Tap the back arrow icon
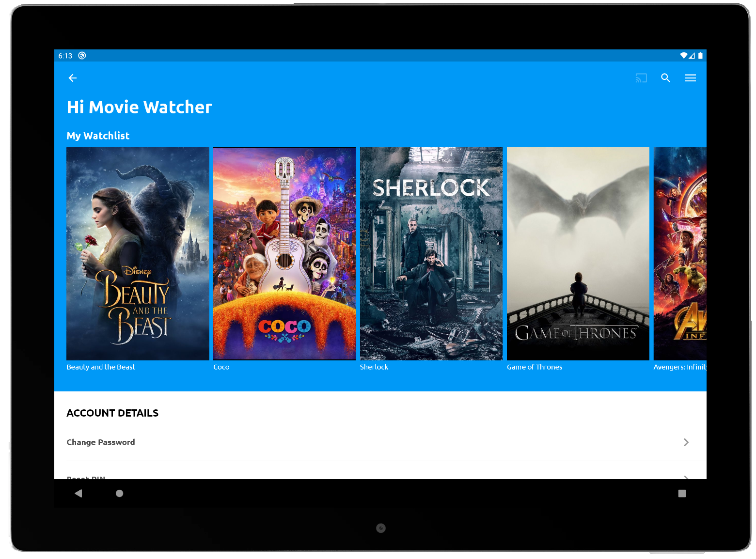This screenshot has height=559, width=756. coord(73,78)
